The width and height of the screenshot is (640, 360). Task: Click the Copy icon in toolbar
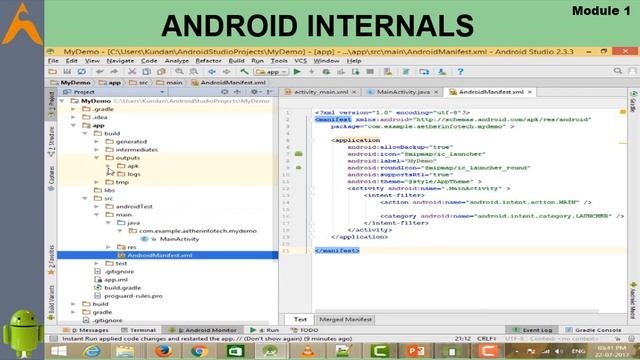point(146,72)
